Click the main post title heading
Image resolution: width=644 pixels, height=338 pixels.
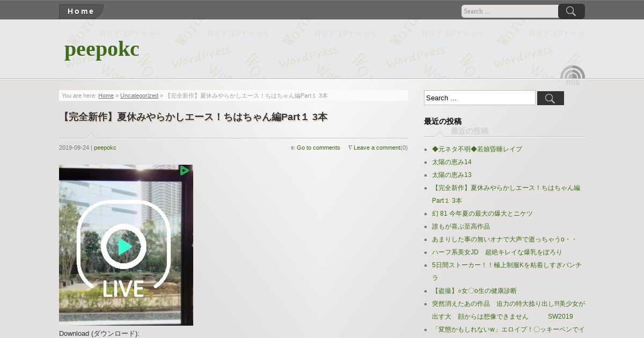tap(193, 117)
